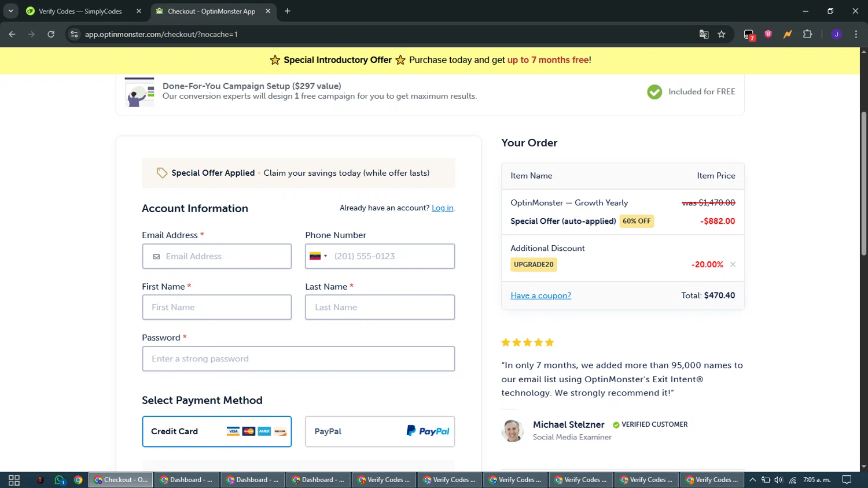Image resolution: width=868 pixels, height=488 pixels.
Task: Click the PayPal logo
Action: point(428,431)
